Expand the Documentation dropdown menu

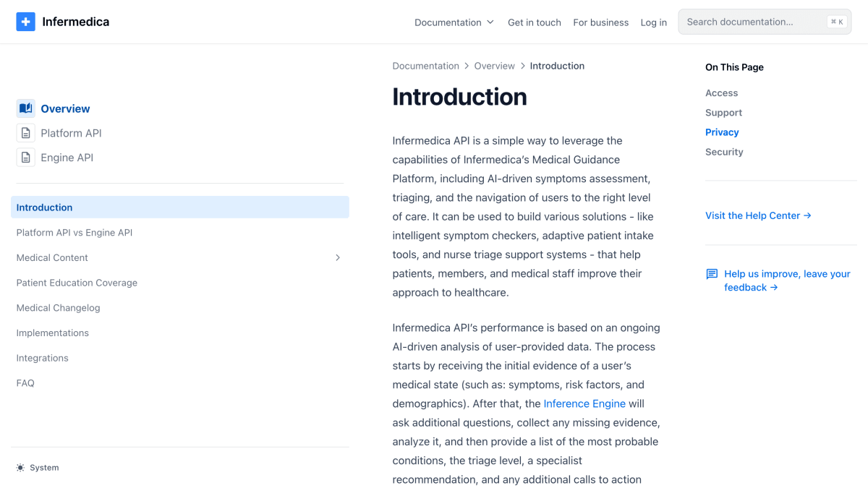click(454, 22)
